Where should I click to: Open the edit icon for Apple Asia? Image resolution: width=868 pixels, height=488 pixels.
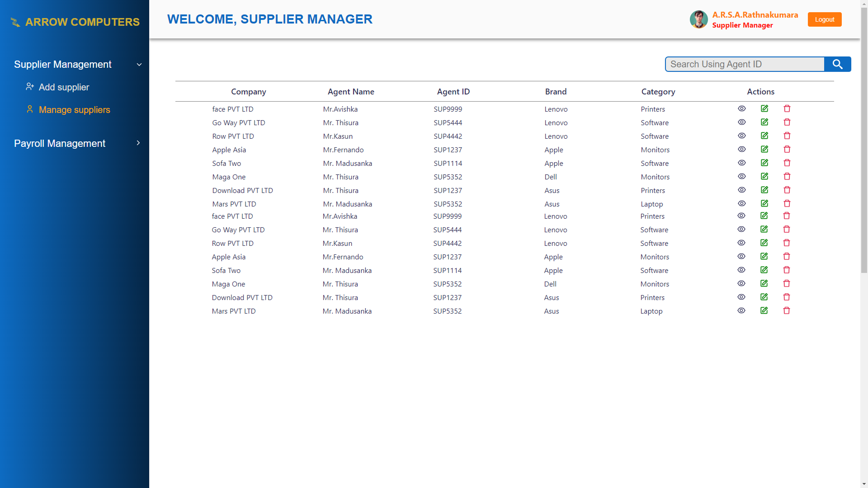point(764,149)
